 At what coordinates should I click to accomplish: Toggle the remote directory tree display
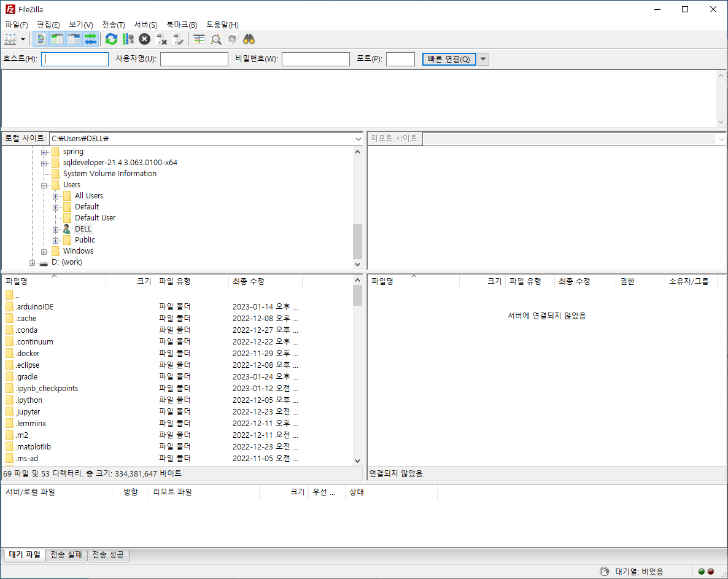[74, 39]
